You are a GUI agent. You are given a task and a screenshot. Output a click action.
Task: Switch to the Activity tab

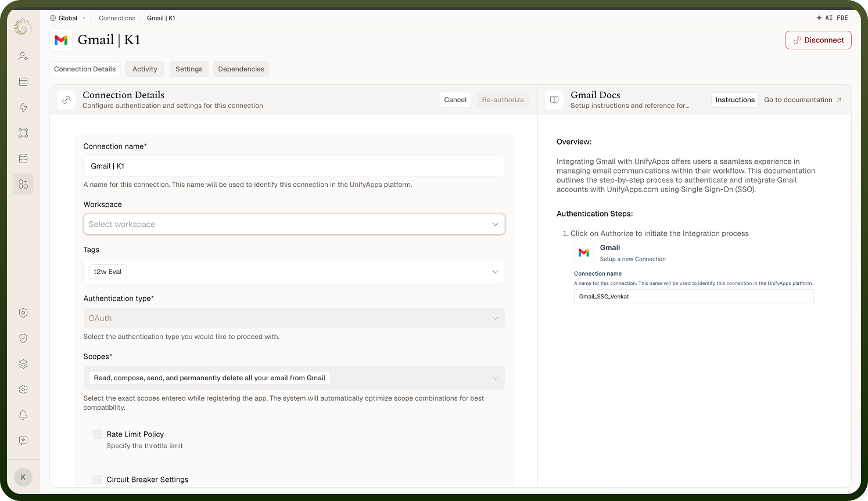(x=145, y=69)
